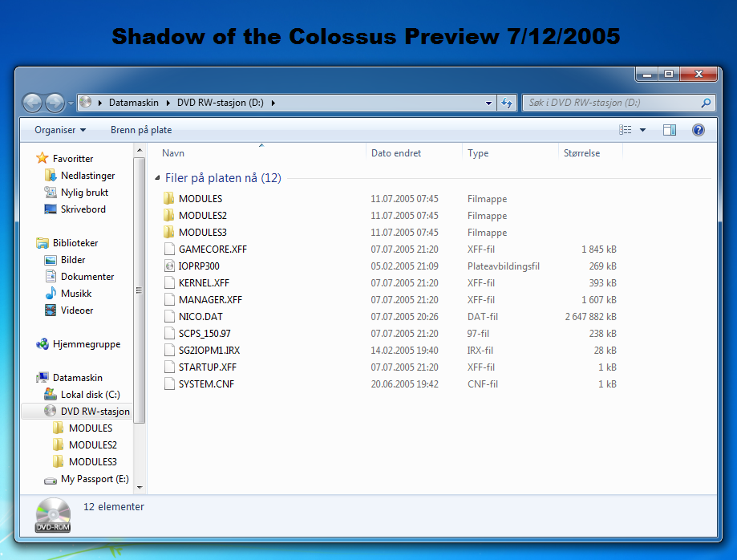Screen dimensions: 737x560
Task: Select the SCPS_150.97 file
Action: [x=204, y=334]
